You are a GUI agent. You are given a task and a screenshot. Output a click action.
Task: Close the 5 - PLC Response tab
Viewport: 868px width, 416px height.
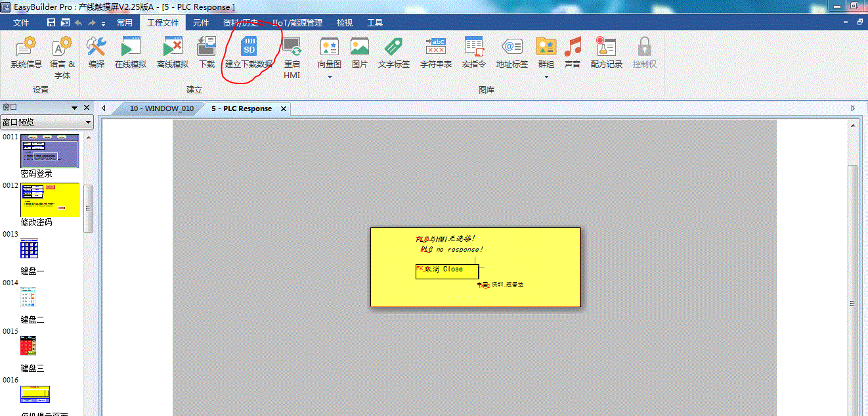click(284, 108)
